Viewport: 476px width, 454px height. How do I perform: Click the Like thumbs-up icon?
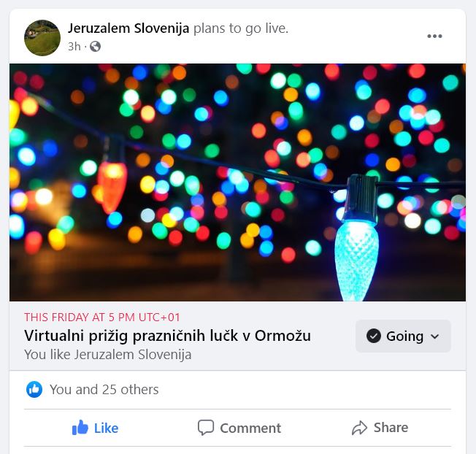click(80, 428)
